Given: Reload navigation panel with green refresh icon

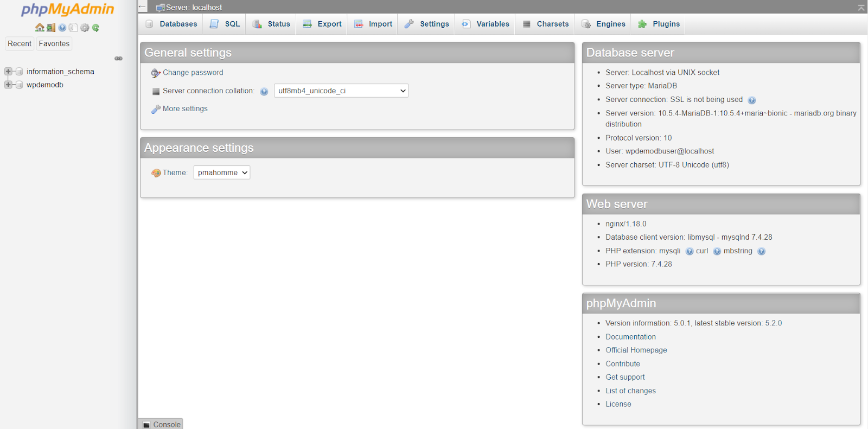Looking at the screenshot, I should pyautogui.click(x=96, y=28).
